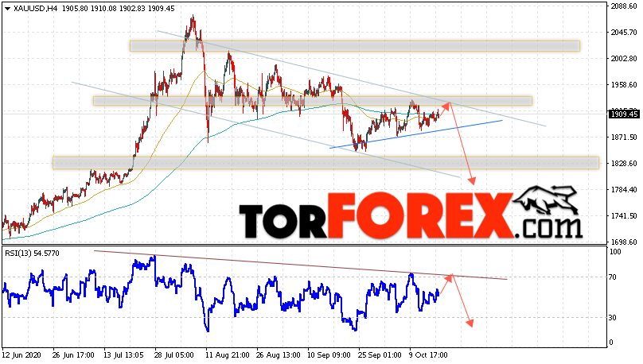Image resolution: width=643 pixels, height=364 pixels.
Task: Click the 2045.70 price axis label
Action: tap(624, 33)
